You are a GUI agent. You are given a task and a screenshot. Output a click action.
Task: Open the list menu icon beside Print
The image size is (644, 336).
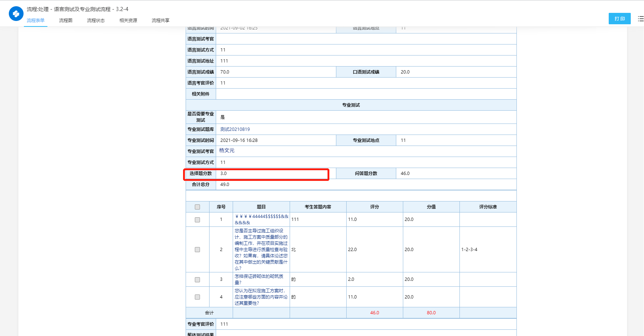tap(641, 18)
